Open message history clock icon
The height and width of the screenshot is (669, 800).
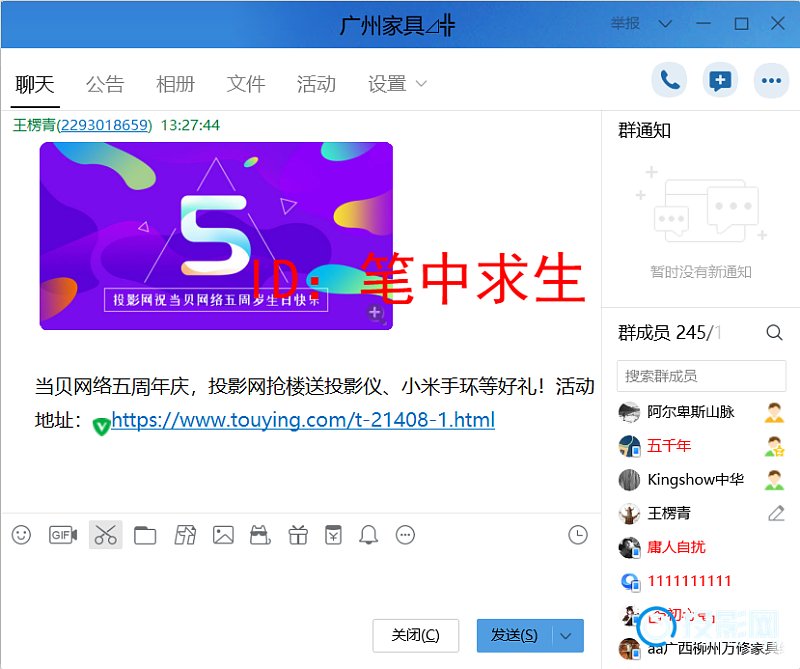(x=578, y=535)
